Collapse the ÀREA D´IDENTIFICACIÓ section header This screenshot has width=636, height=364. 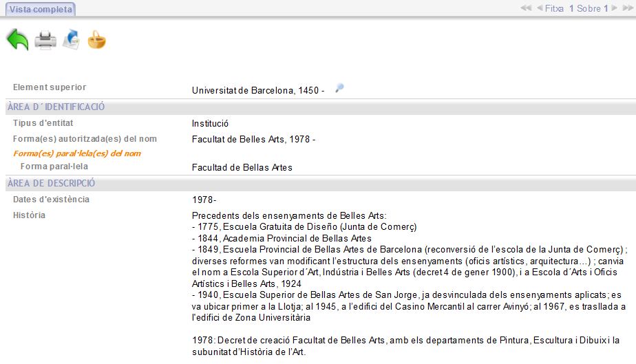(x=56, y=107)
